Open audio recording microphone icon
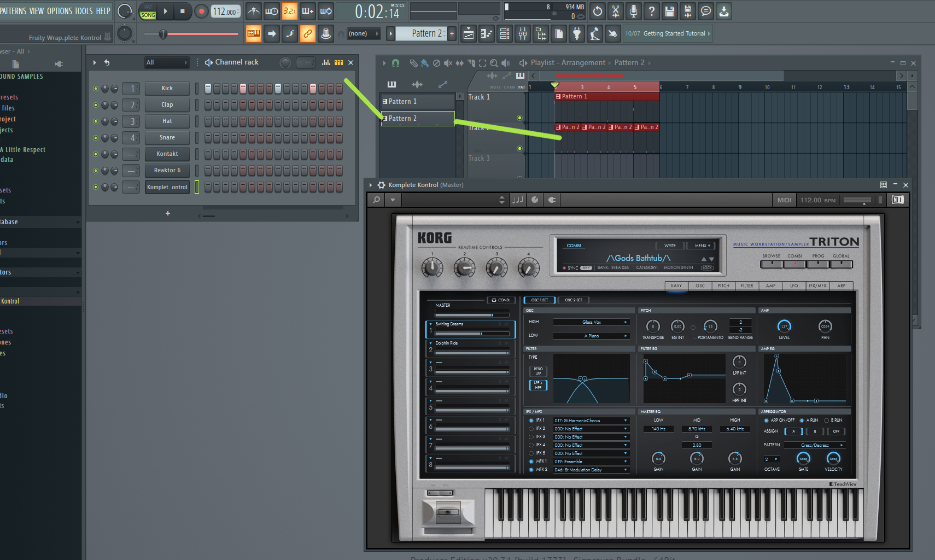This screenshot has height=560, width=935. pyautogui.click(x=633, y=11)
